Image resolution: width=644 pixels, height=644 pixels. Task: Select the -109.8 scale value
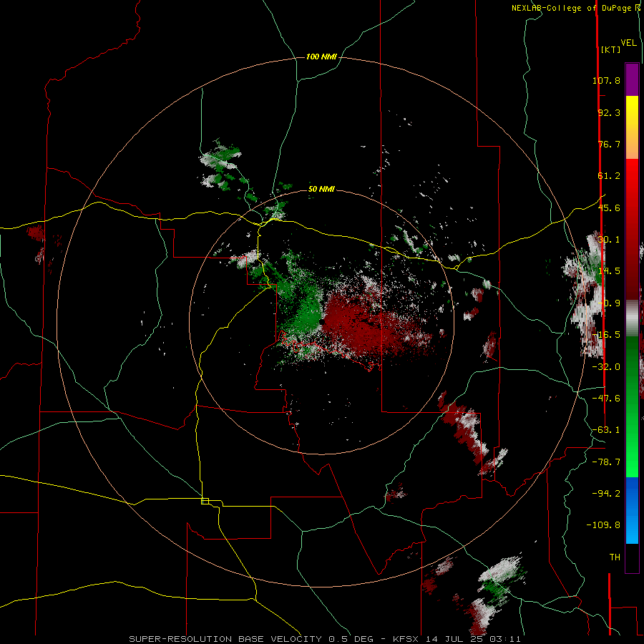pos(603,525)
